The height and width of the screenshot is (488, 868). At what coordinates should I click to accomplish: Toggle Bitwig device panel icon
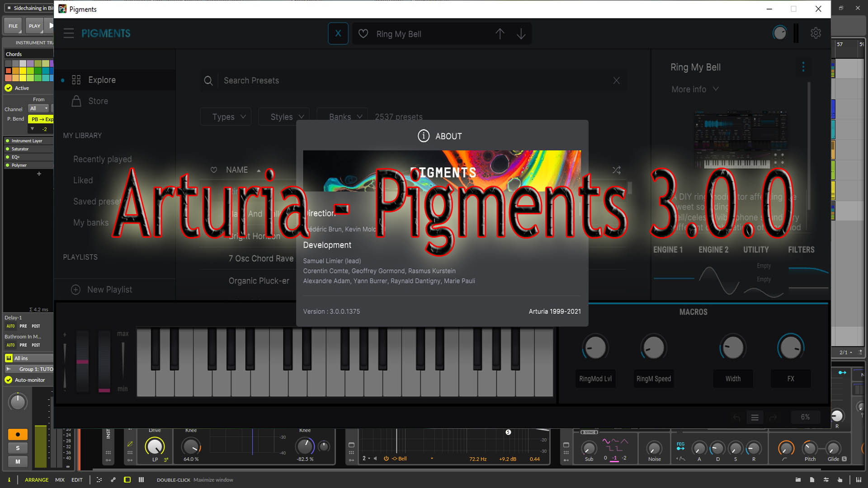click(127, 480)
